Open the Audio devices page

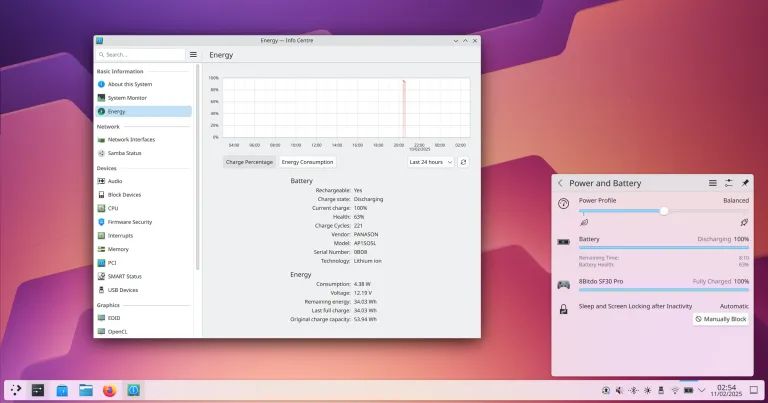point(144,181)
